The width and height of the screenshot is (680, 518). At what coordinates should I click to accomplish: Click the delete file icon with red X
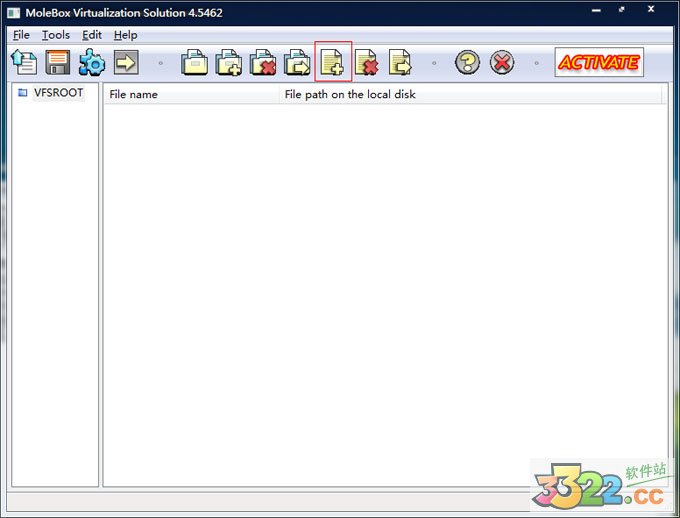(x=366, y=62)
